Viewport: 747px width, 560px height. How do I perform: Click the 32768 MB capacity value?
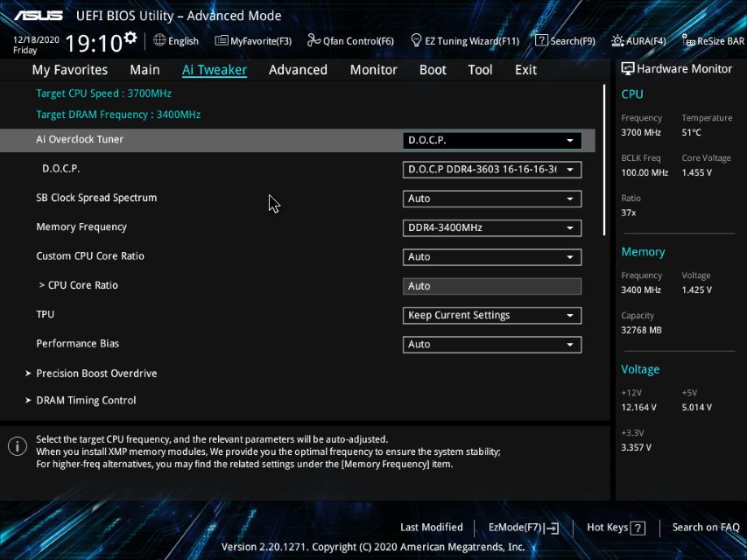(x=641, y=330)
